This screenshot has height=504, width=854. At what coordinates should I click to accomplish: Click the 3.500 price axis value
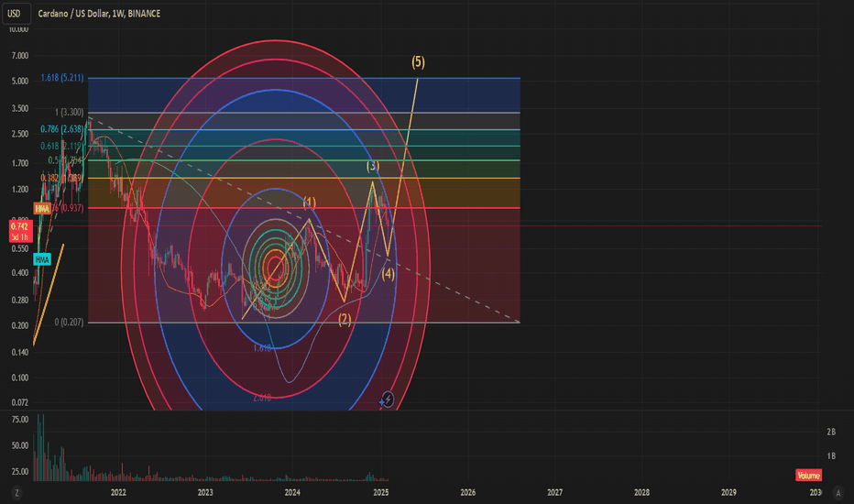[20, 108]
